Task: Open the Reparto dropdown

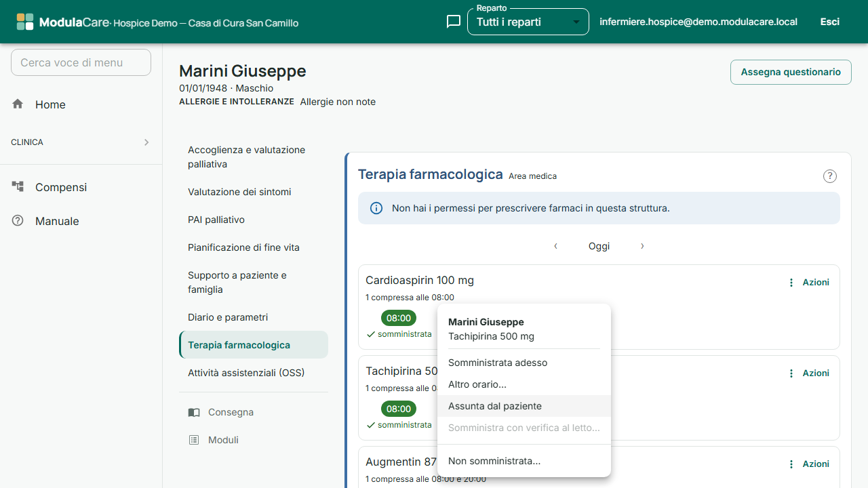Action: (x=528, y=22)
